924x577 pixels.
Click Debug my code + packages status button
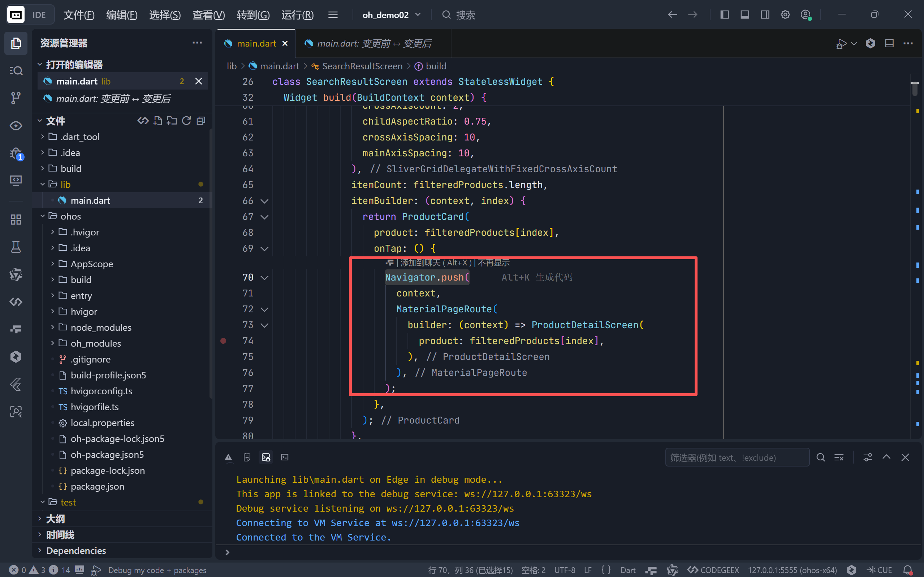click(x=157, y=570)
